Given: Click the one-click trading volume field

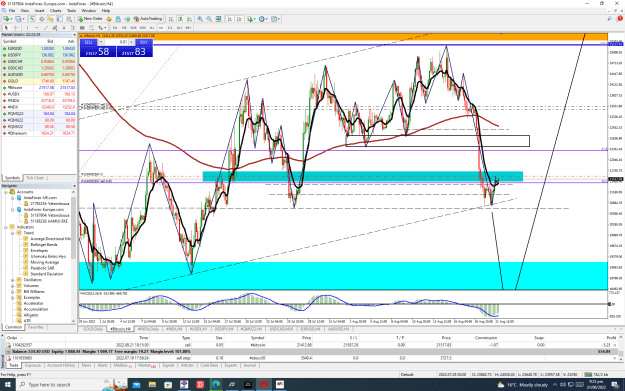Looking at the screenshot, I should click(x=116, y=42).
